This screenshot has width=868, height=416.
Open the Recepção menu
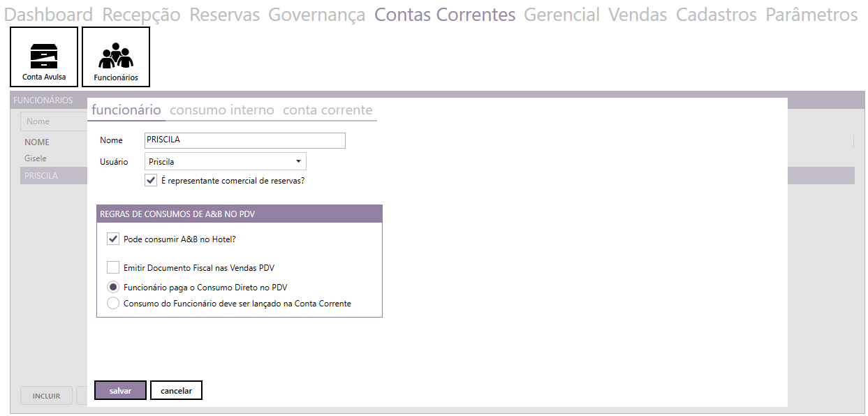[x=141, y=15]
